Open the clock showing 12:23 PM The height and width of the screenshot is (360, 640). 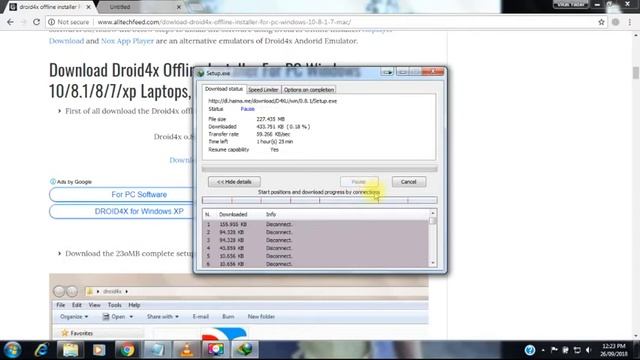tap(614, 350)
